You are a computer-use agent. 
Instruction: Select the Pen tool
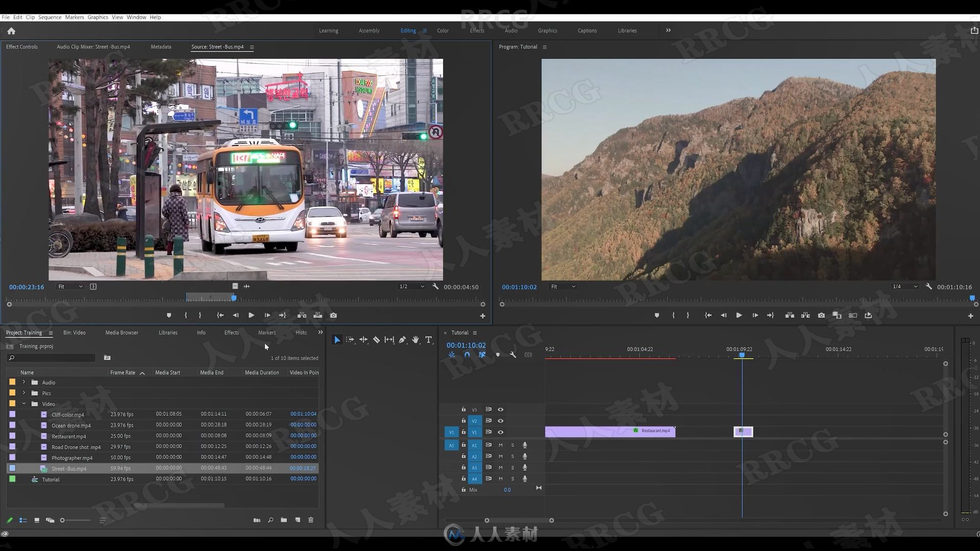coord(402,340)
